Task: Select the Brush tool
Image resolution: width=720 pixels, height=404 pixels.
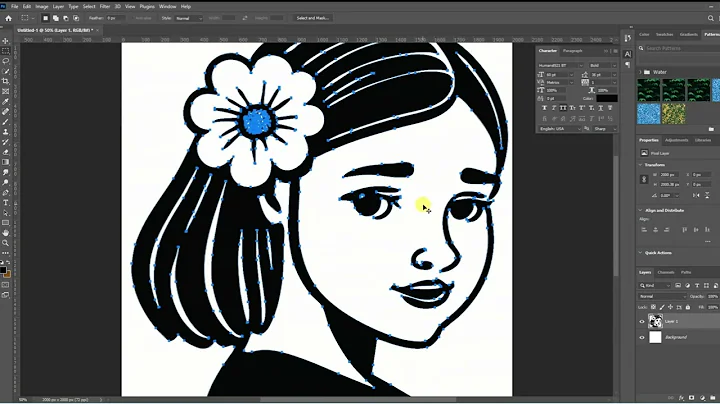Action: click(x=6, y=122)
